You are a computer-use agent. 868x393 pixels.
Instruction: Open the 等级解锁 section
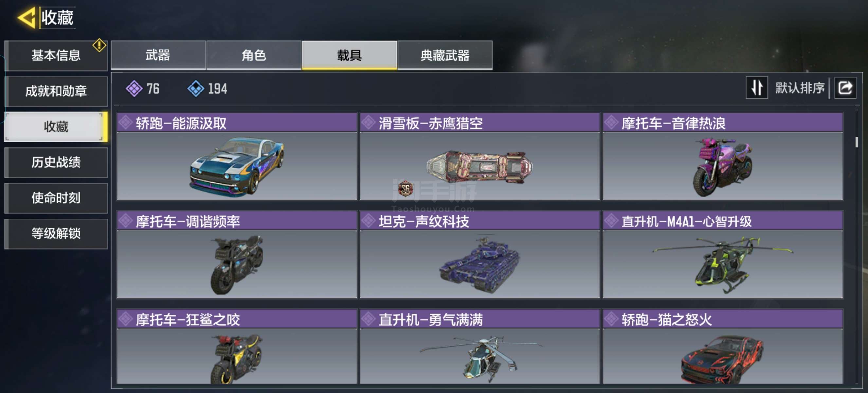pos(56,234)
